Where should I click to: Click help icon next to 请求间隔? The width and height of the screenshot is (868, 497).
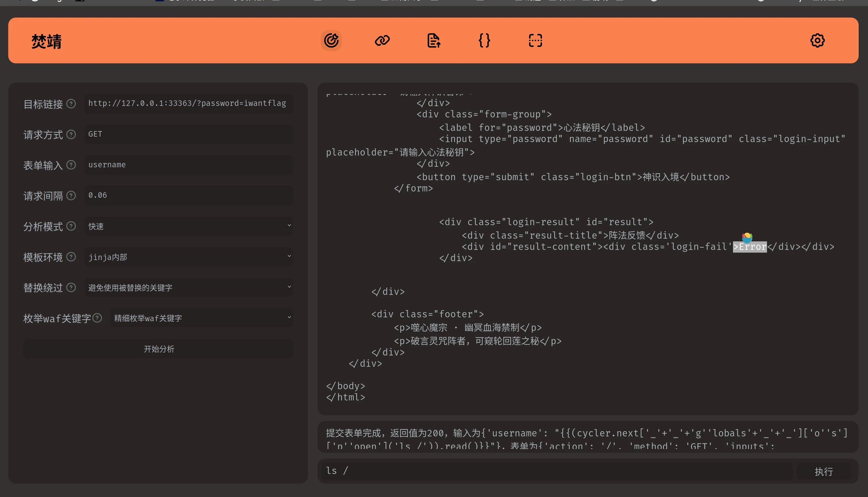(x=71, y=195)
